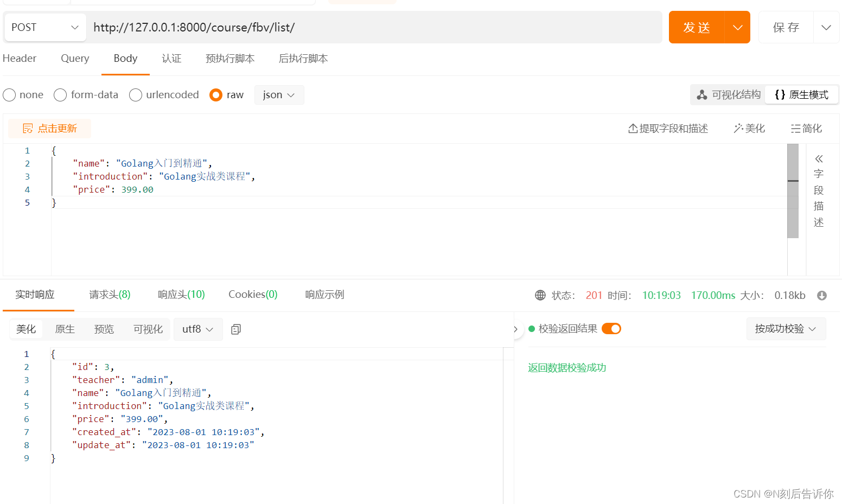This screenshot has height=504, width=842.
Task: Select the urlencoded radio option
Action: point(136,95)
